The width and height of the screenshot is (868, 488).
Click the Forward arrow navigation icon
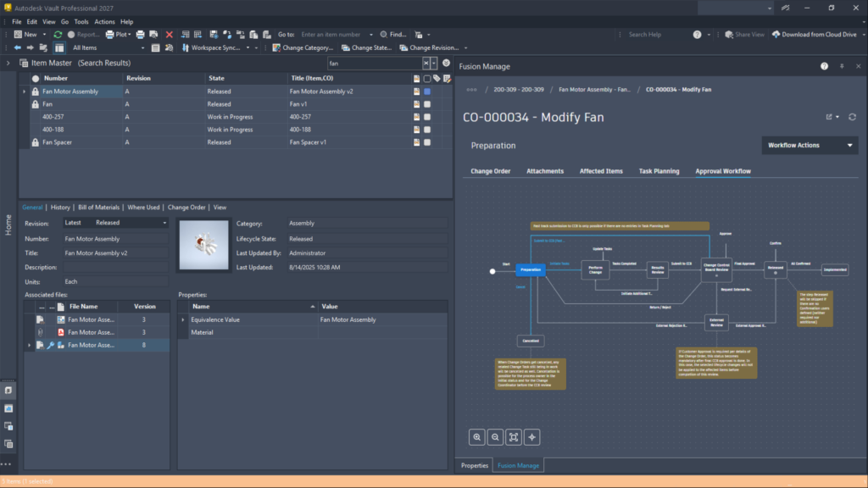[x=30, y=47]
